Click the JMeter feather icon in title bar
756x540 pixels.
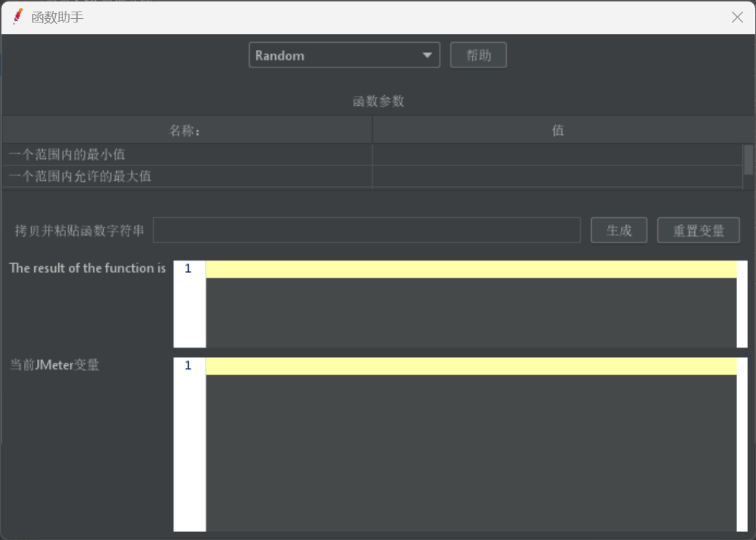click(18, 17)
